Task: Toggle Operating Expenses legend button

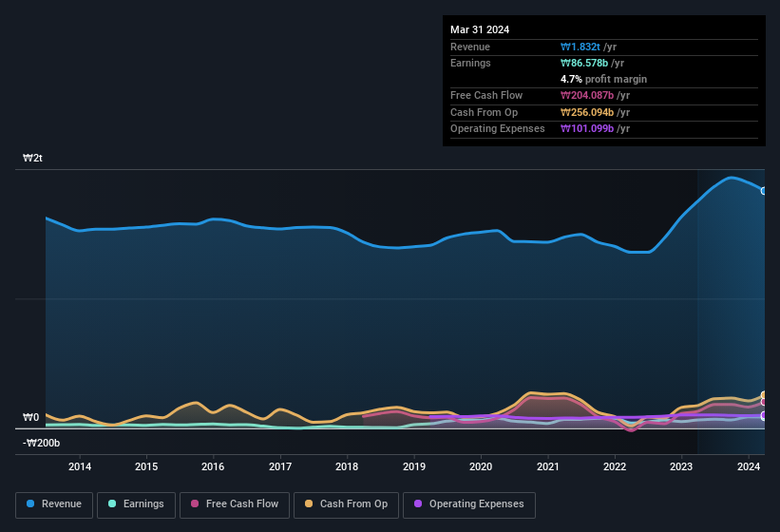Action: point(468,504)
